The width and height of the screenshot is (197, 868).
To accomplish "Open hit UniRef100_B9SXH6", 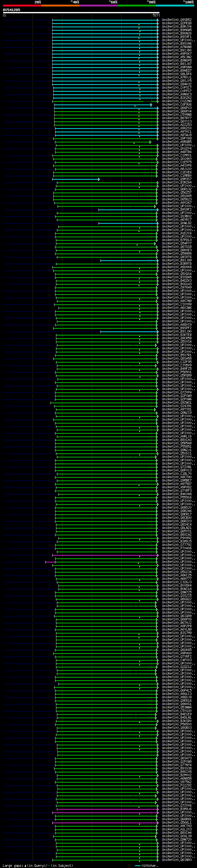I will pyautogui.click(x=177, y=43).
